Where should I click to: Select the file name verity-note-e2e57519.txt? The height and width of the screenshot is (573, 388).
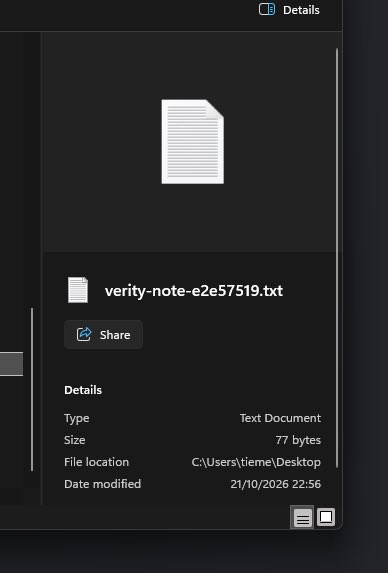click(x=194, y=291)
